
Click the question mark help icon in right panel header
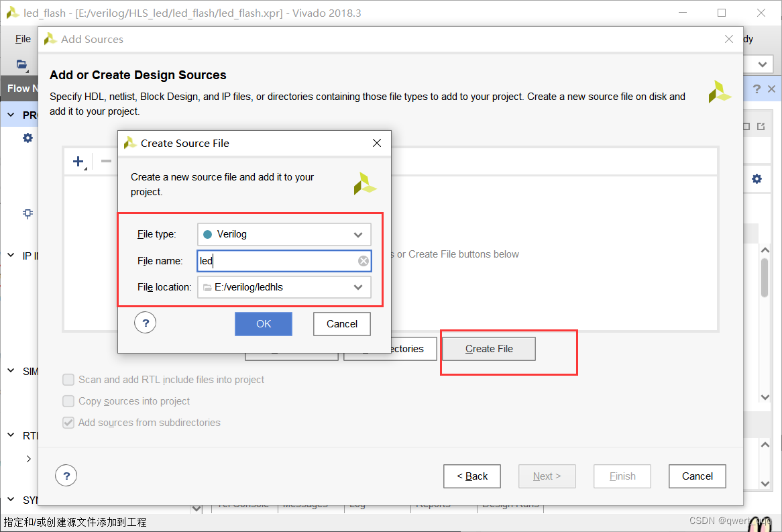[757, 89]
